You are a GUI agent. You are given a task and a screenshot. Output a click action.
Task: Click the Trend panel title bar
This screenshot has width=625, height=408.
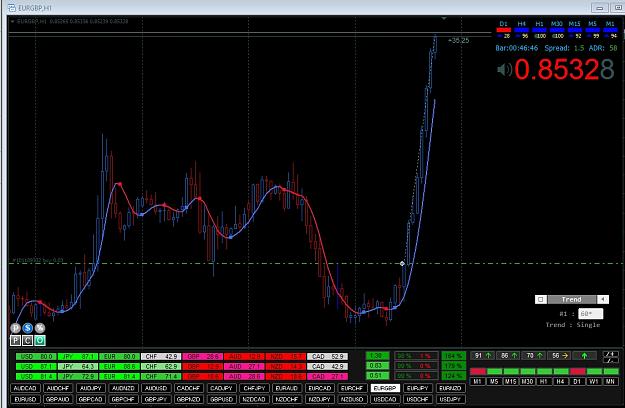572,299
